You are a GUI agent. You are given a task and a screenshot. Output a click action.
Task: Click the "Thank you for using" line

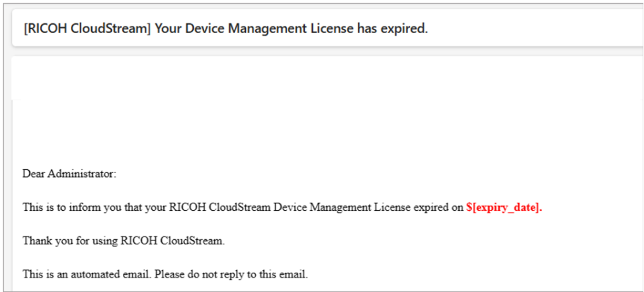tap(124, 240)
